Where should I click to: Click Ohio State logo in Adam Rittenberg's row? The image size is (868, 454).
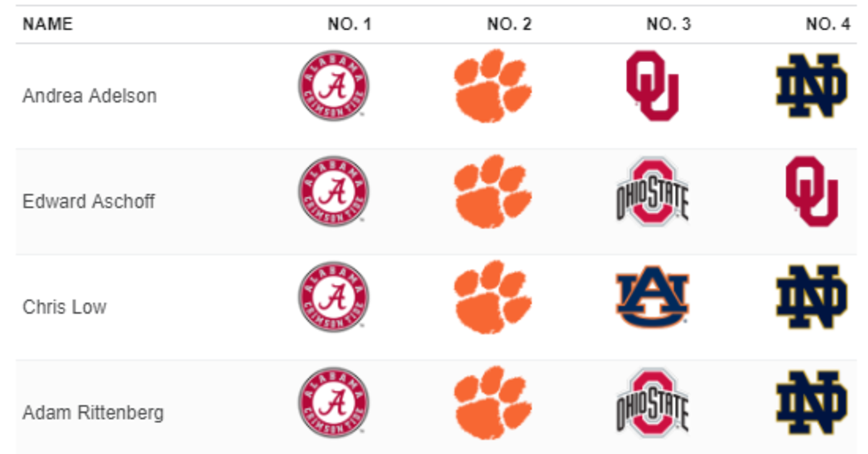pos(652,403)
